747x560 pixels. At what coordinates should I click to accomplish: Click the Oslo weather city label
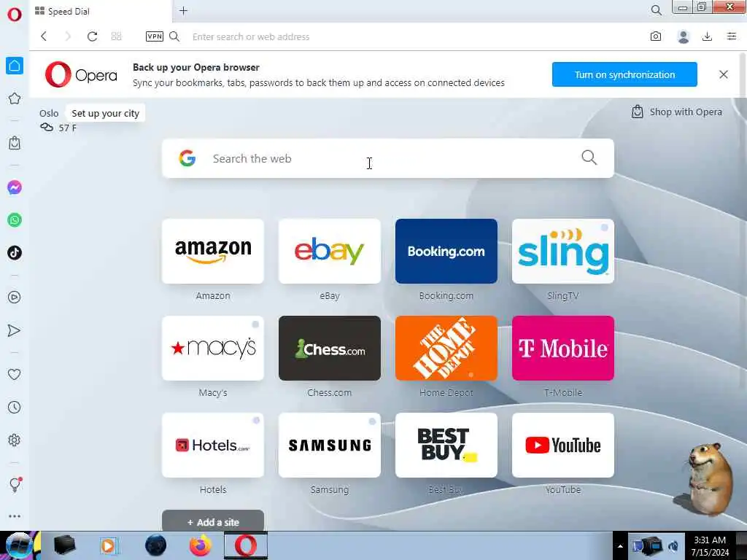click(x=49, y=113)
